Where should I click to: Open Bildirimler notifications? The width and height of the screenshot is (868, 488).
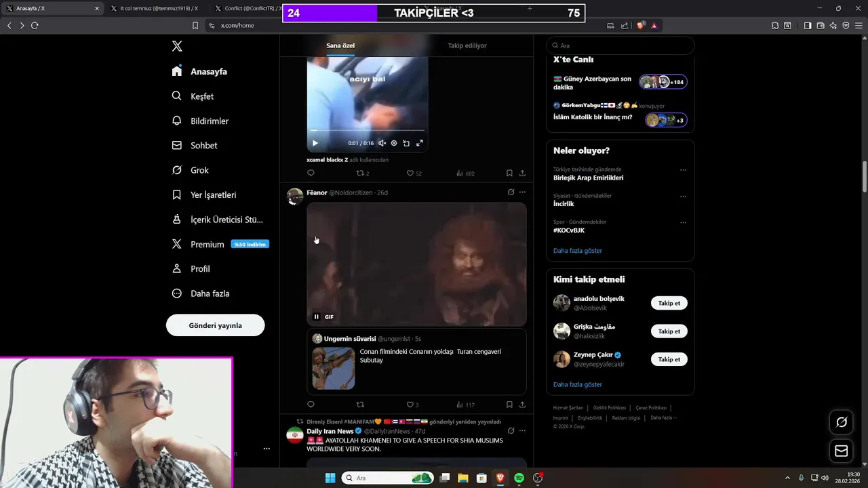pyautogui.click(x=201, y=121)
